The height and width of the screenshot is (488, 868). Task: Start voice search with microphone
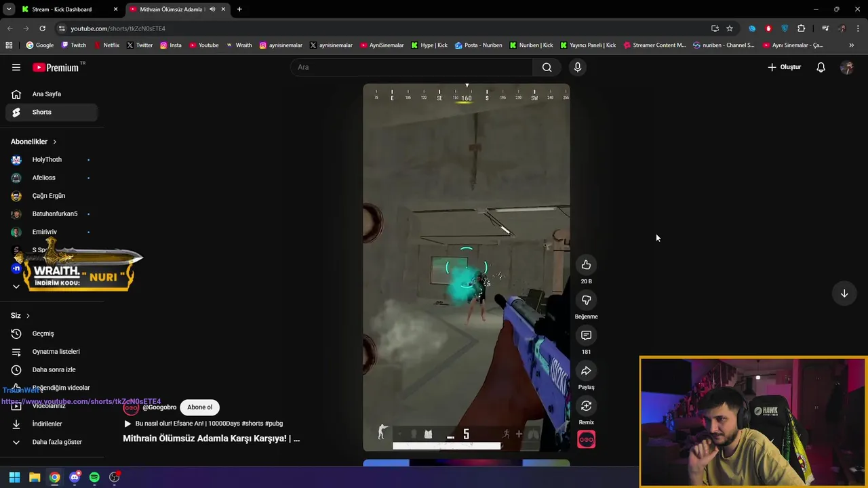click(578, 67)
